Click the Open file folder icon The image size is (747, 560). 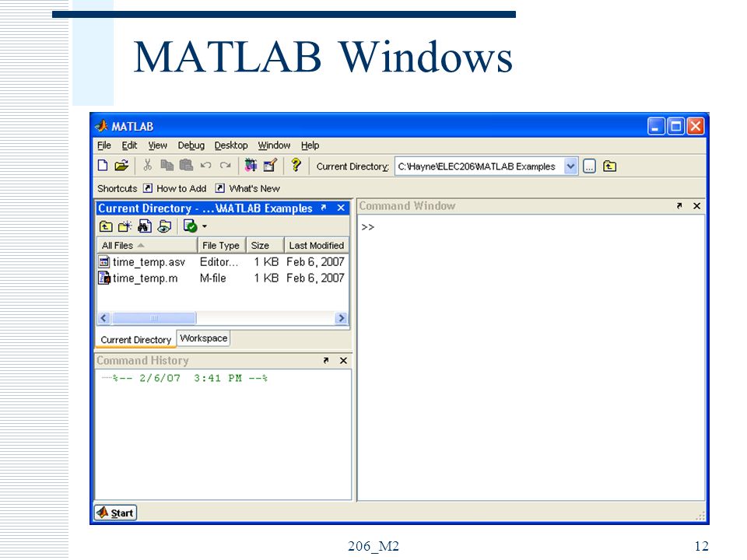pyautogui.click(x=122, y=165)
